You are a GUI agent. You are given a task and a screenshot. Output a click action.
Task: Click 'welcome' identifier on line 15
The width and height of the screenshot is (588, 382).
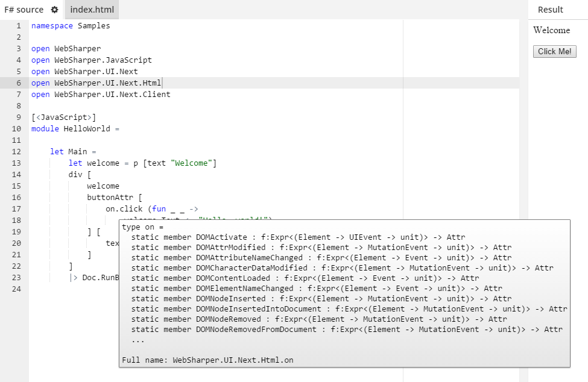pyautogui.click(x=103, y=186)
